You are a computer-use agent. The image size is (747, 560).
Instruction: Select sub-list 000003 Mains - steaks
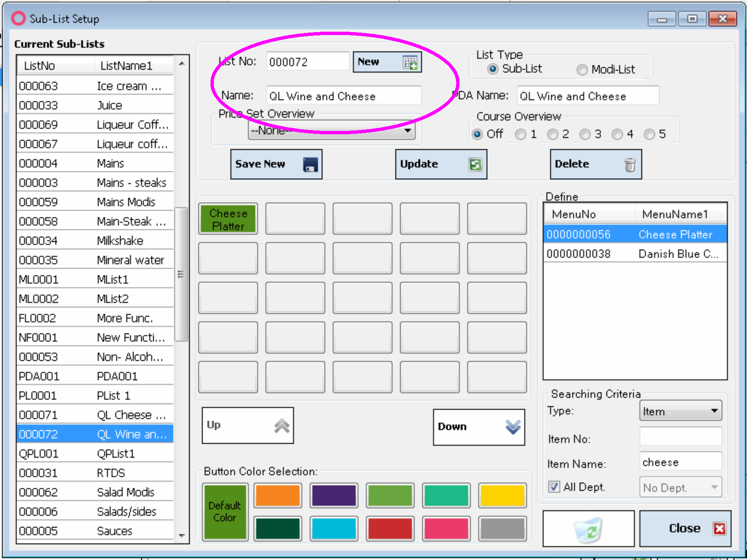[95, 183]
